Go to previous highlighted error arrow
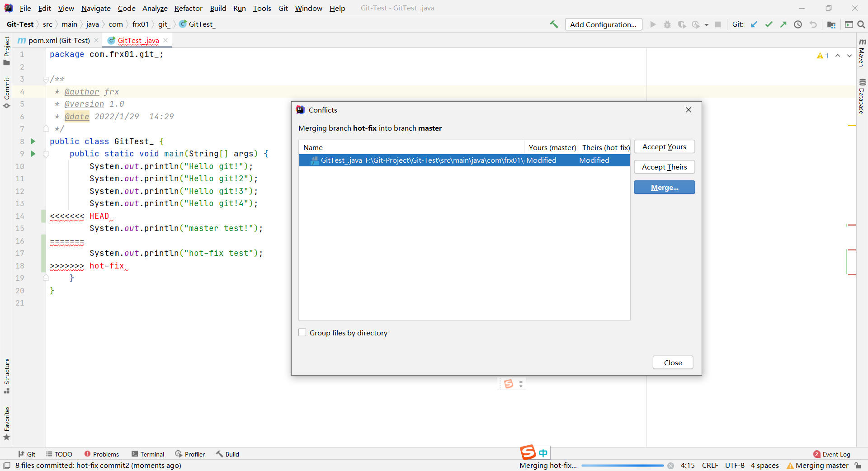 (x=838, y=56)
